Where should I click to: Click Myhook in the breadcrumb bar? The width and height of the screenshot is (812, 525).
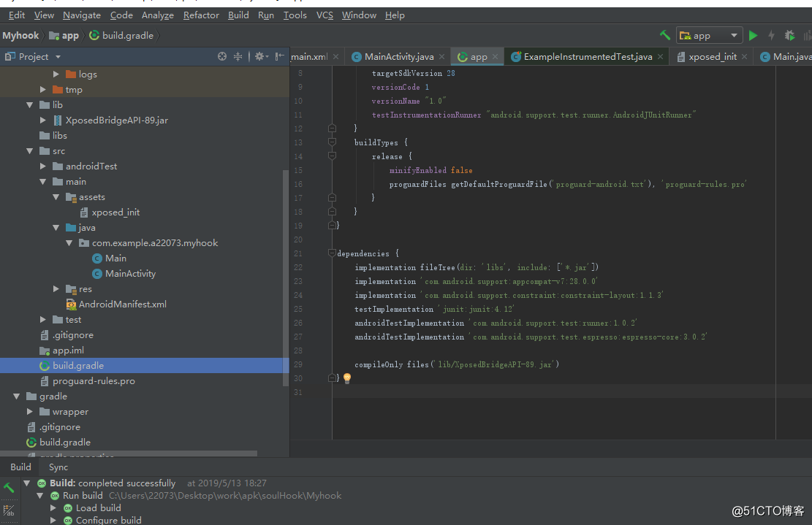(20, 35)
